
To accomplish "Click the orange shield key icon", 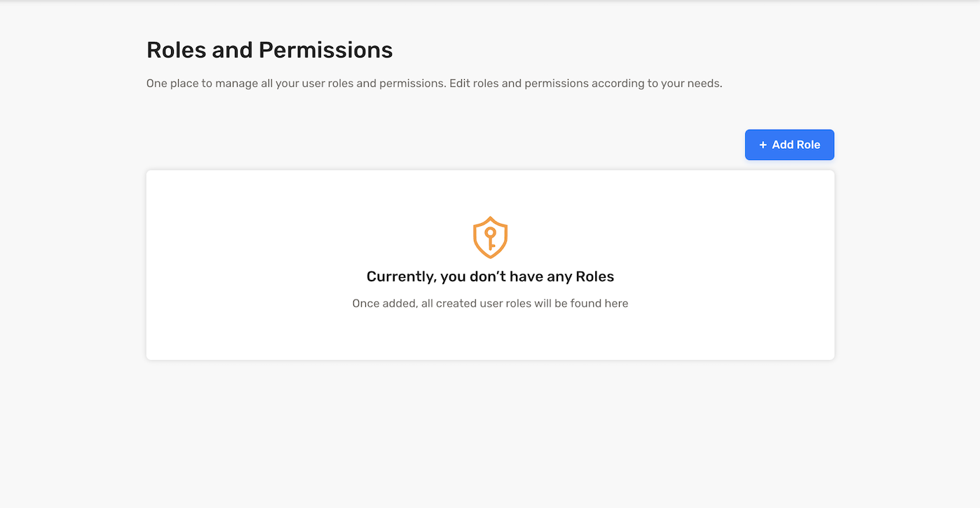I will pyautogui.click(x=490, y=237).
